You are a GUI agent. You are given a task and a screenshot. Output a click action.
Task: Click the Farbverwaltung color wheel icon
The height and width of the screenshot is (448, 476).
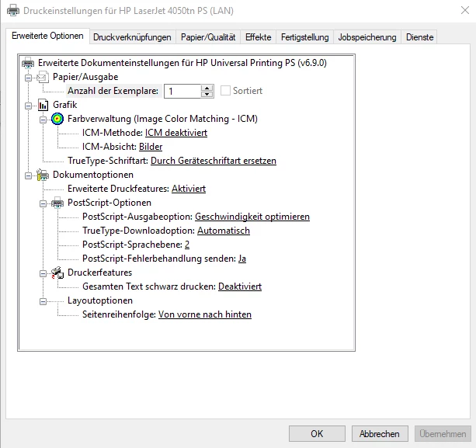(x=57, y=119)
